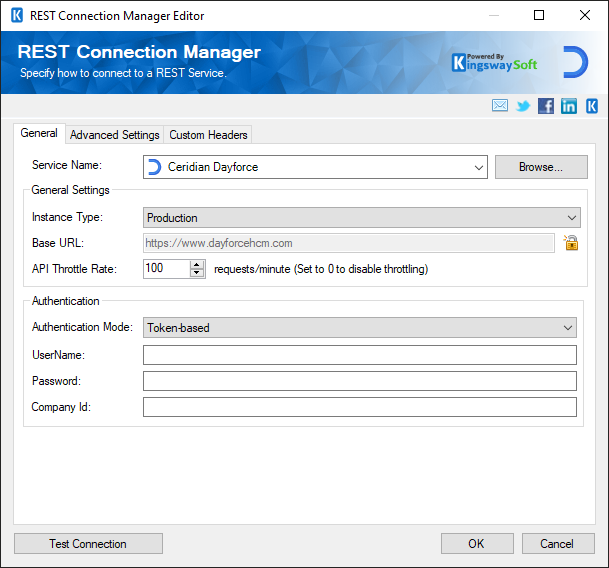This screenshot has width=609, height=568.
Task: Close the REST Connection Manager Editor window
Action: 585,15
